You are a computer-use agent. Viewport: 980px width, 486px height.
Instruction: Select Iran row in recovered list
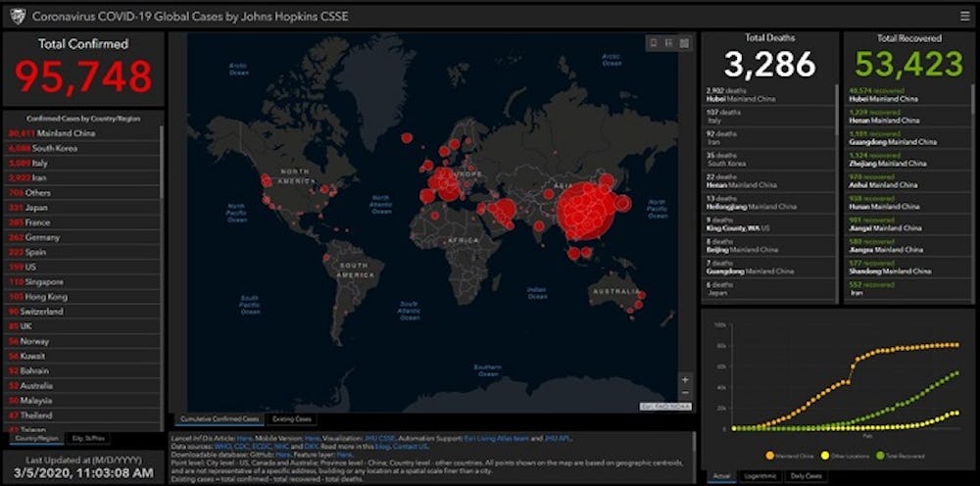907,289
